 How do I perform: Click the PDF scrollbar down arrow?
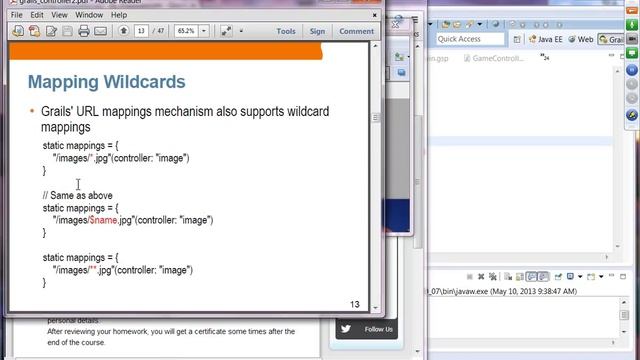pyautogui.click(x=376, y=308)
